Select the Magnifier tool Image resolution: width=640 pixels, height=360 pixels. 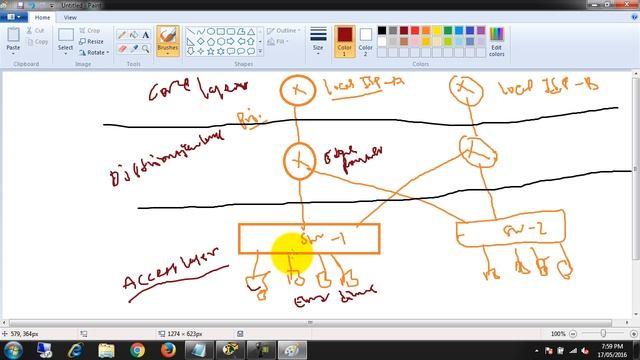(x=145, y=49)
